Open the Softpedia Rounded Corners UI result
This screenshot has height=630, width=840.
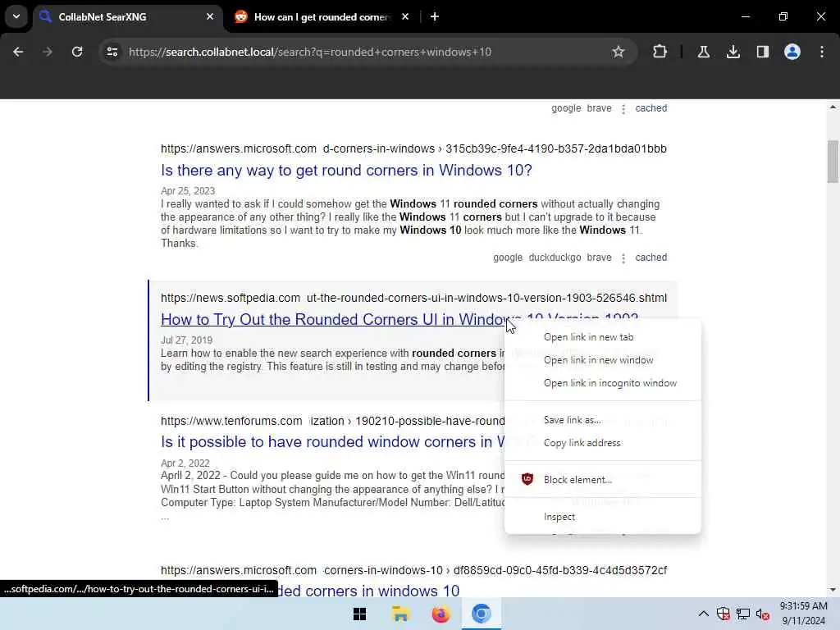pyautogui.click(x=332, y=319)
